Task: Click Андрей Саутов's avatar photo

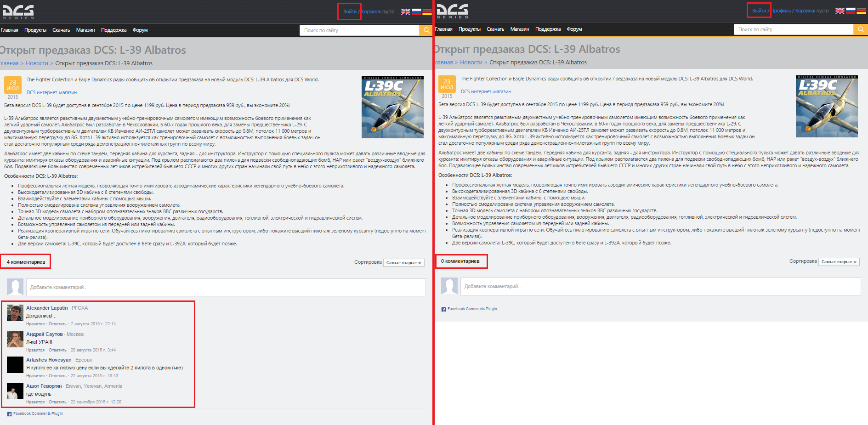Action: click(15, 339)
